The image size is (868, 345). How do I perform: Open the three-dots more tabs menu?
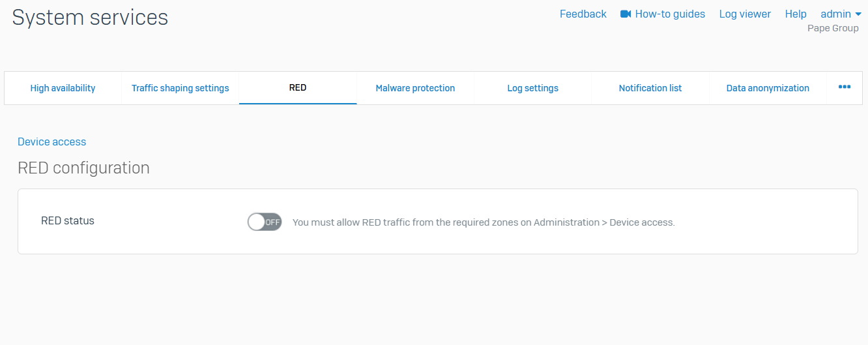coord(845,87)
